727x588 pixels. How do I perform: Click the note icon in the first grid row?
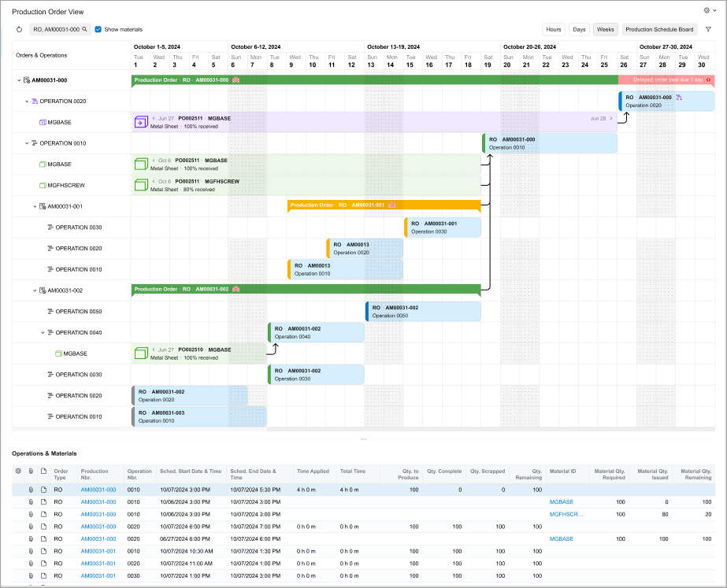click(x=43, y=489)
